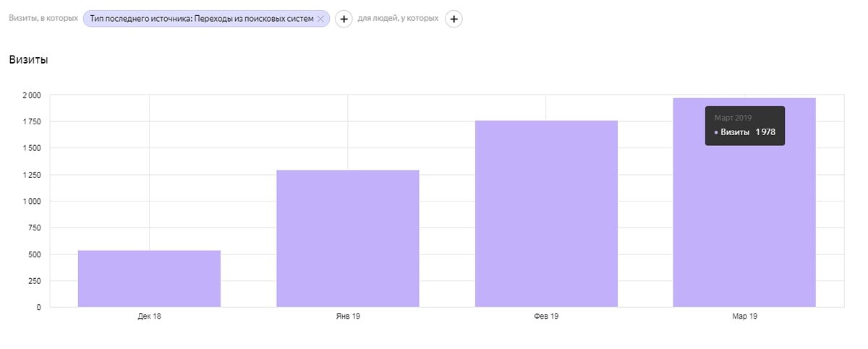868x349 pixels.
Task: Select the Янв 19 bar
Action: (347, 238)
